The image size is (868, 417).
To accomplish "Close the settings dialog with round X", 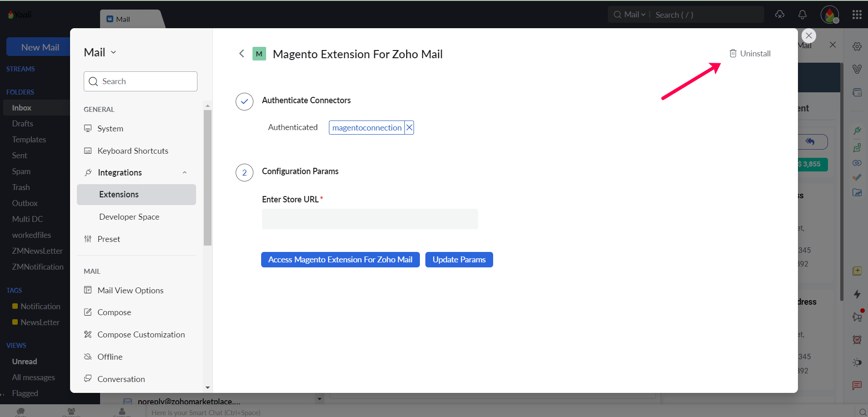I will [808, 35].
